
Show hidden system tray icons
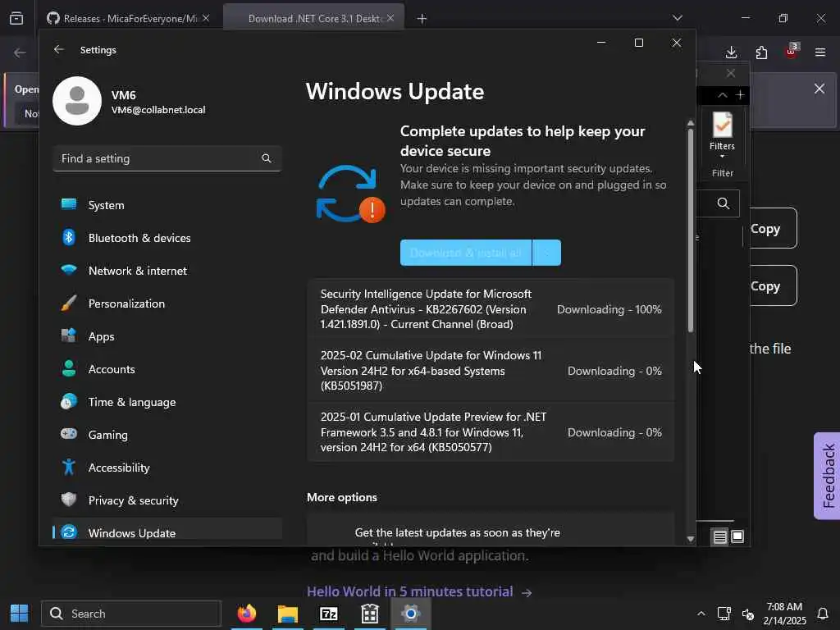point(701,614)
